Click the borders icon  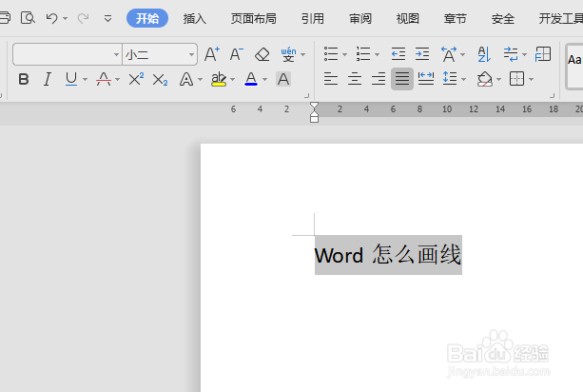516,79
